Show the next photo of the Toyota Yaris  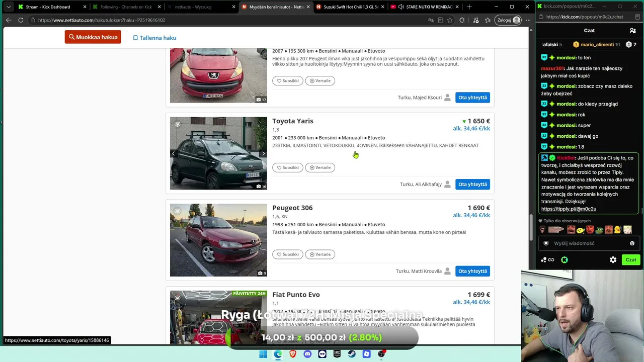[x=263, y=154]
